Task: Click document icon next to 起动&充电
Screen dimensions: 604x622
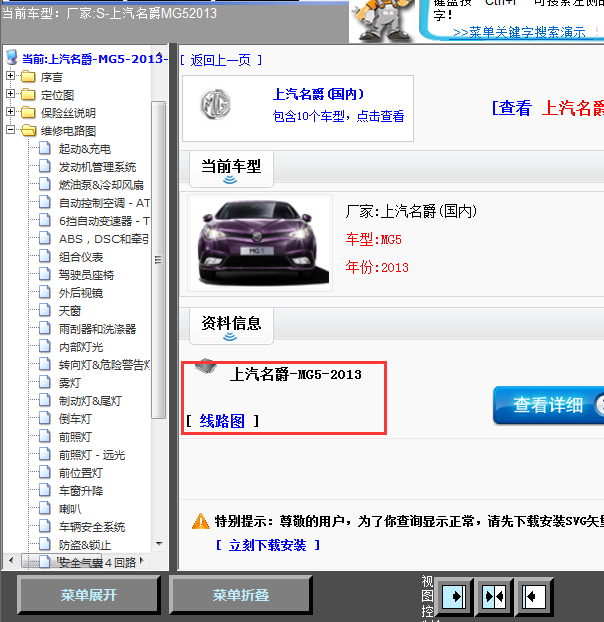Action: pos(45,148)
